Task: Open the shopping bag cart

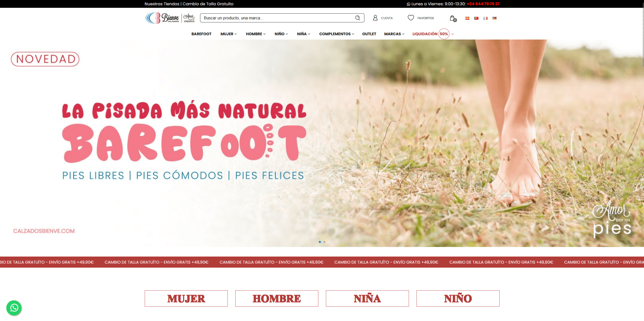Action: coord(452,18)
